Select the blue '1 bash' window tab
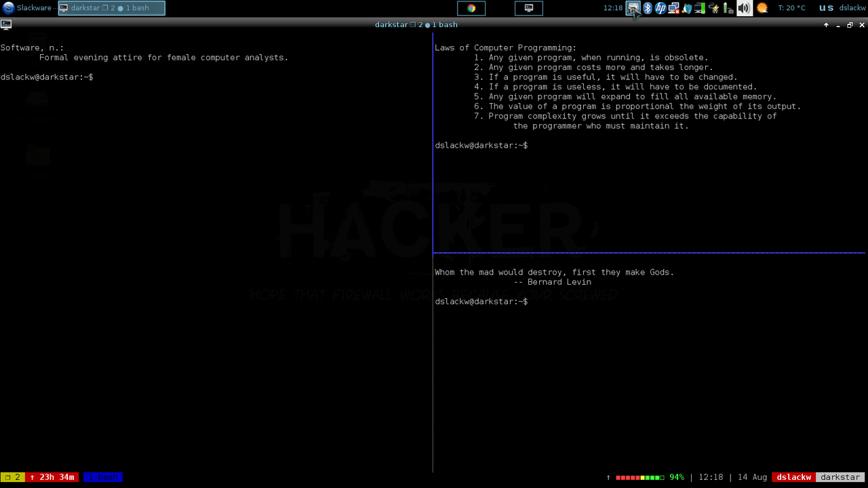The image size is (868, 488). [103, 477]
